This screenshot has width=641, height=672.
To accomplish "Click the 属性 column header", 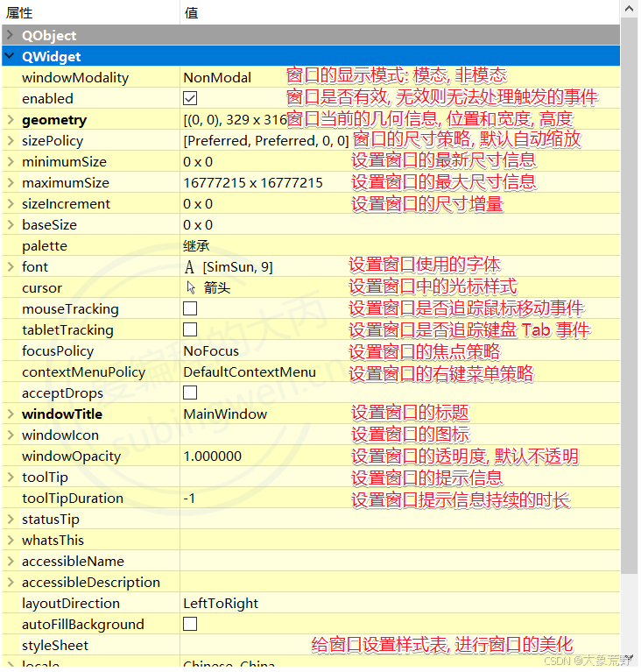I will coord(19,13).
